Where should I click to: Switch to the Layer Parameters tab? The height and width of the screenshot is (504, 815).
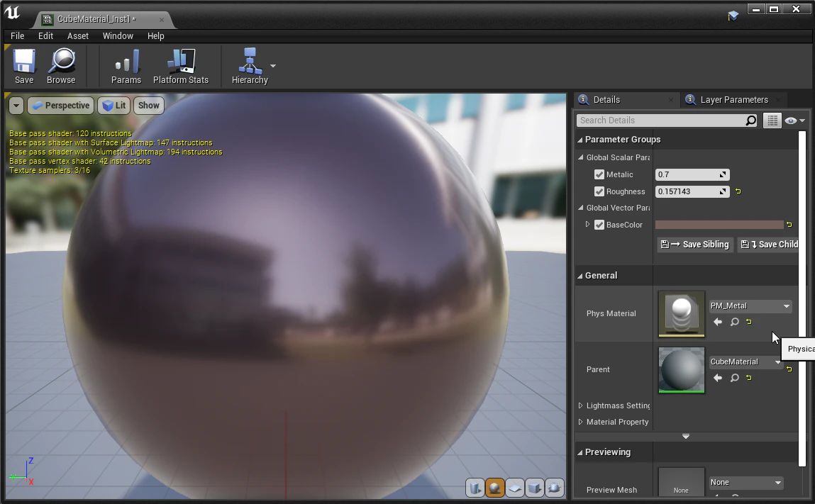(x=733, y=100)
